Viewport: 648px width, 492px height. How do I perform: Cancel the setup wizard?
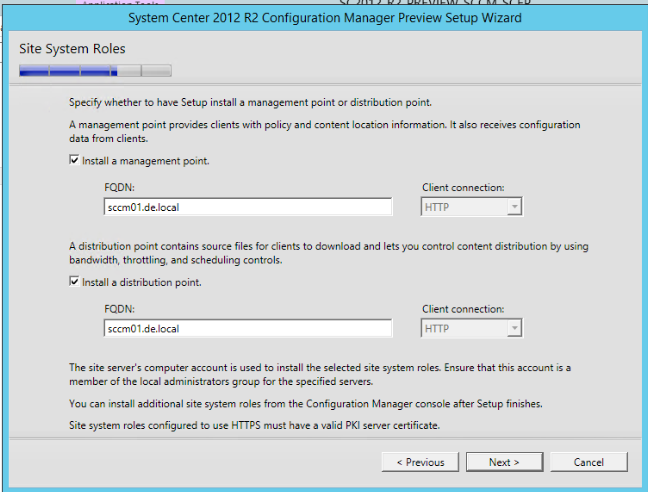coord(589,462)
